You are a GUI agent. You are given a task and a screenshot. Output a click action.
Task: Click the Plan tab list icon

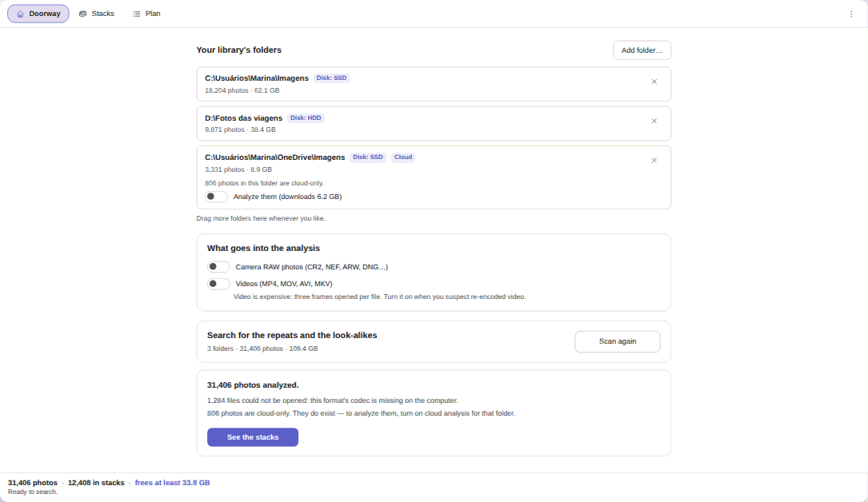pos(137,14)
